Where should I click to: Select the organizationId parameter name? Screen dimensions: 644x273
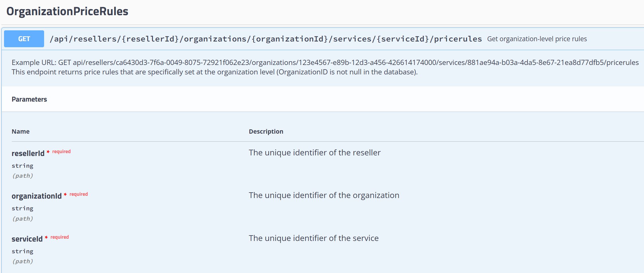click(x=37, y=196)
